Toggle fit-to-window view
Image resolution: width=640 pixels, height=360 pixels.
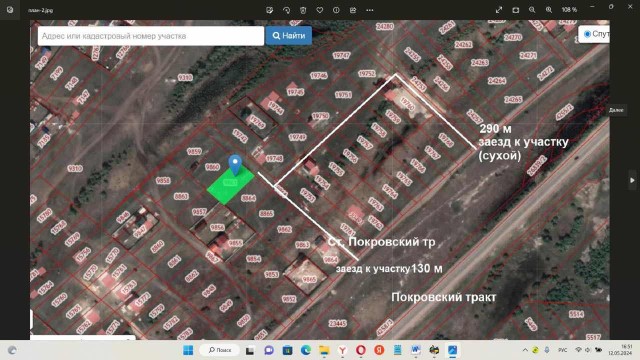pyautogui.click(x=516, y=10)
